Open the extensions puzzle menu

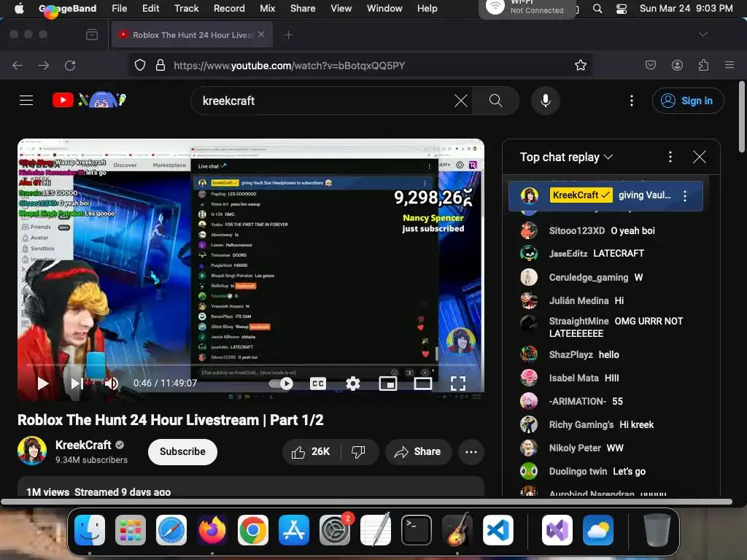[x=703, y=65]
